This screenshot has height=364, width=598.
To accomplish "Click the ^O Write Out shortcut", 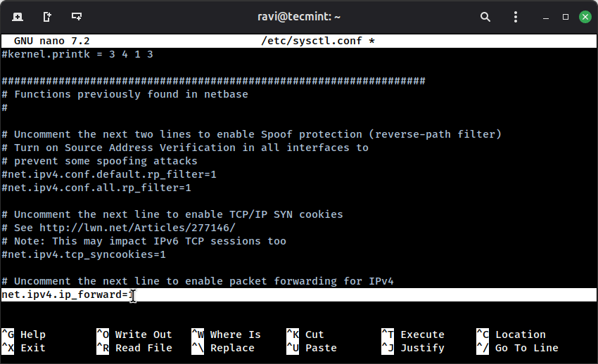I will point(134,334).
